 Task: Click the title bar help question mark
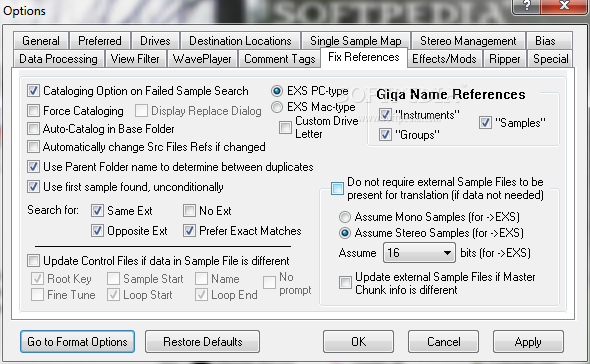(527, 6)
